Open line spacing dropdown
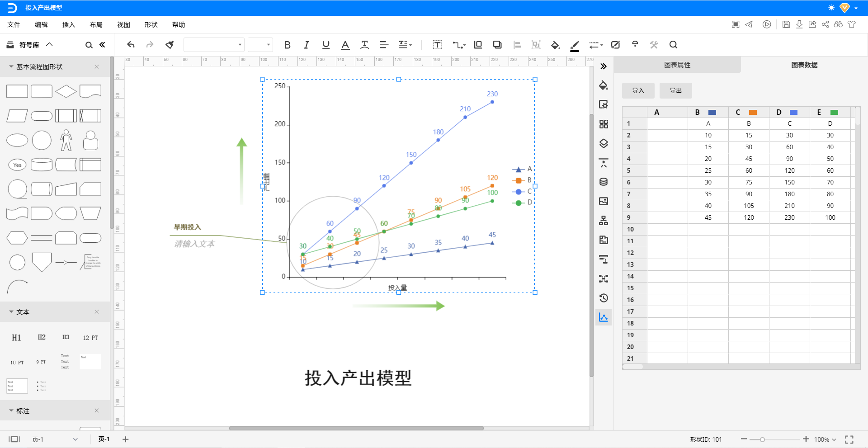The height and width of the screenshot is (448, 868). (x=405, y=45)
